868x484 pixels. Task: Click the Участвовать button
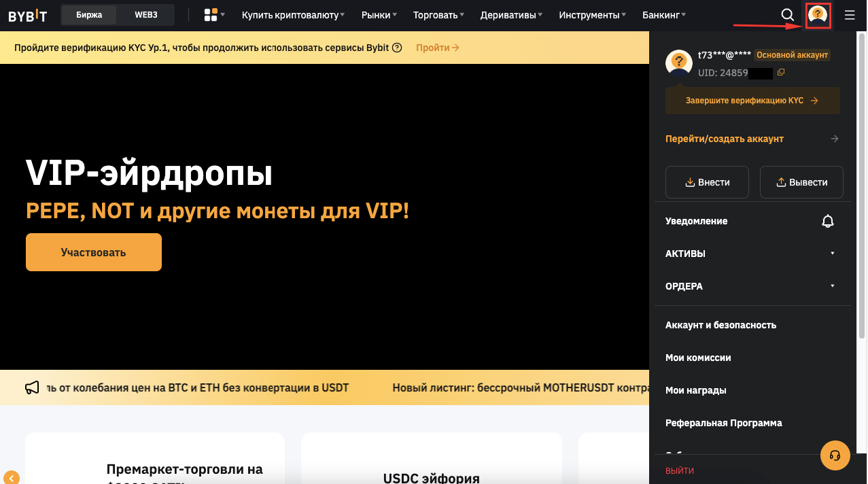click(x=94, y=252)
